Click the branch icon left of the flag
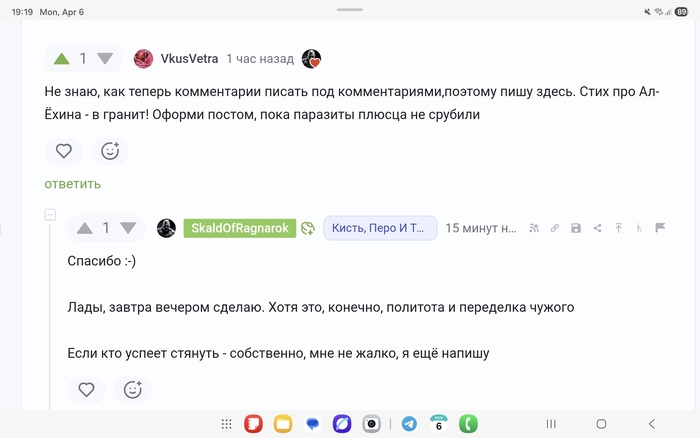The width and height of the screenshot is (700, 438). 639,228
